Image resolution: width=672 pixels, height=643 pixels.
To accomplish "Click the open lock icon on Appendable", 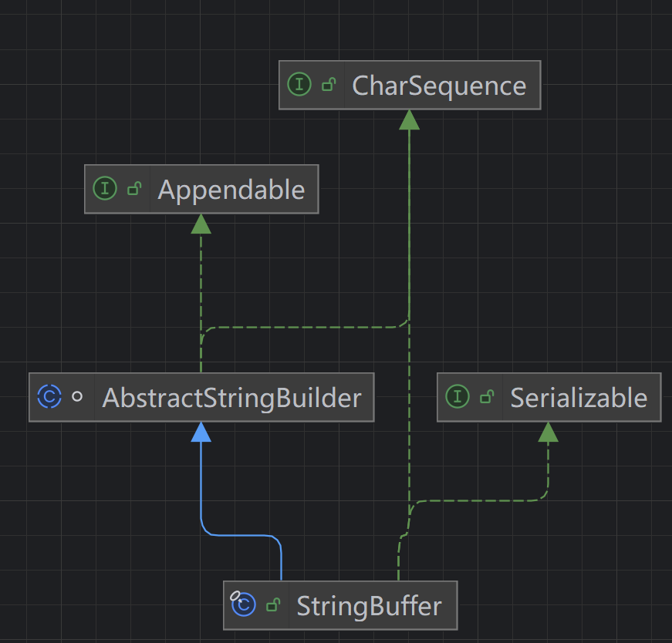I will (134, 188).
